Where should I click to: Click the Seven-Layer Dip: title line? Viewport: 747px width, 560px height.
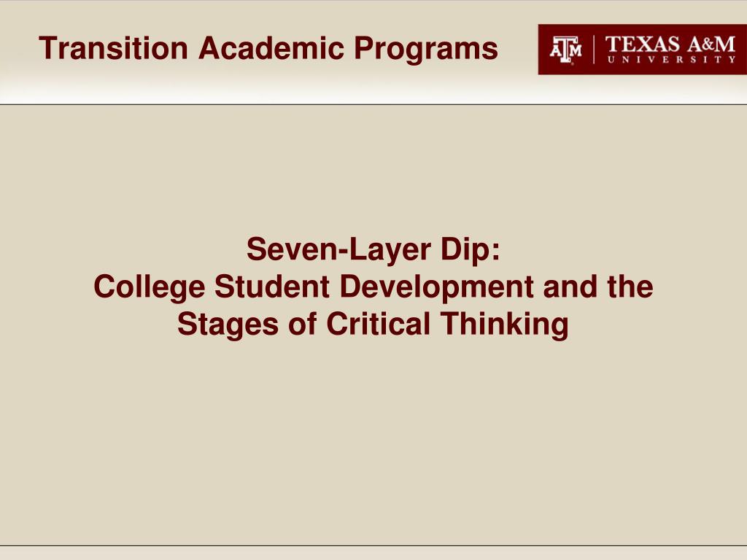(373, 250)
